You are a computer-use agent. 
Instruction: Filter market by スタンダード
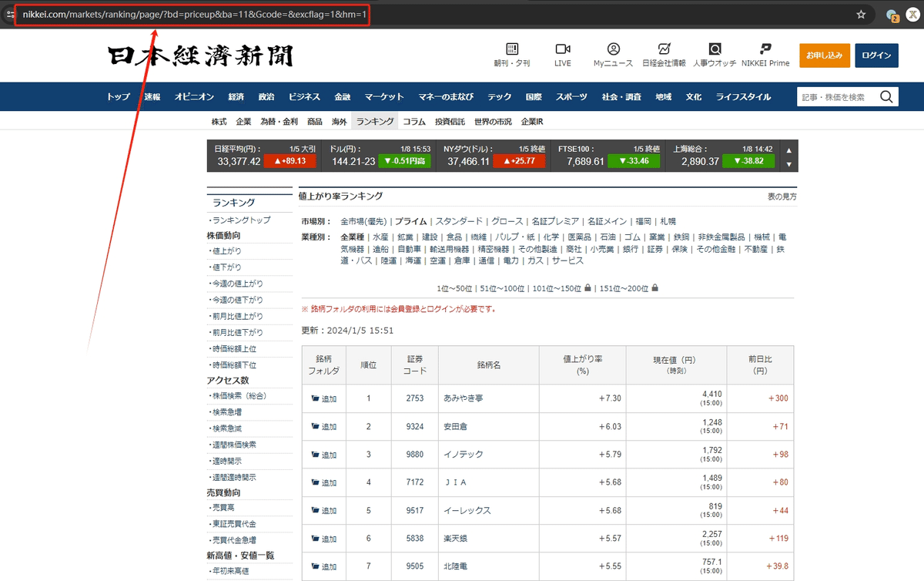pyautogui.click(x=460, y=221)
